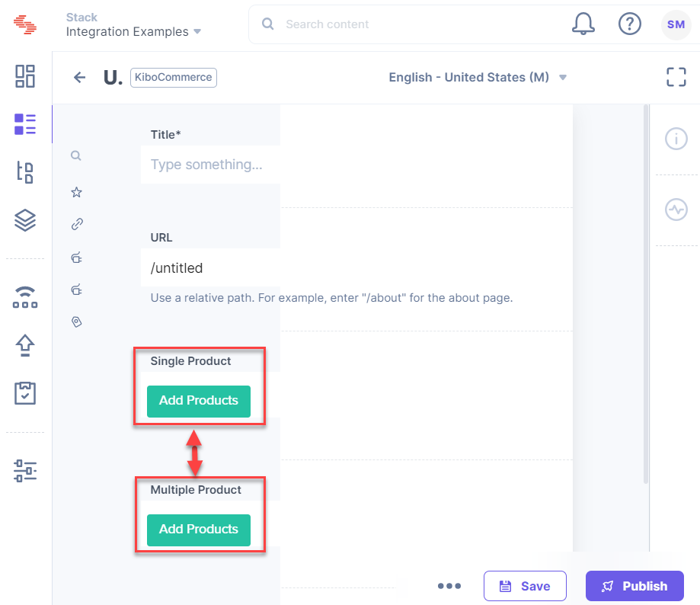Screen dimensions: 700x605
Task: Open the help question mark icon
Action: tap(630, 24)
